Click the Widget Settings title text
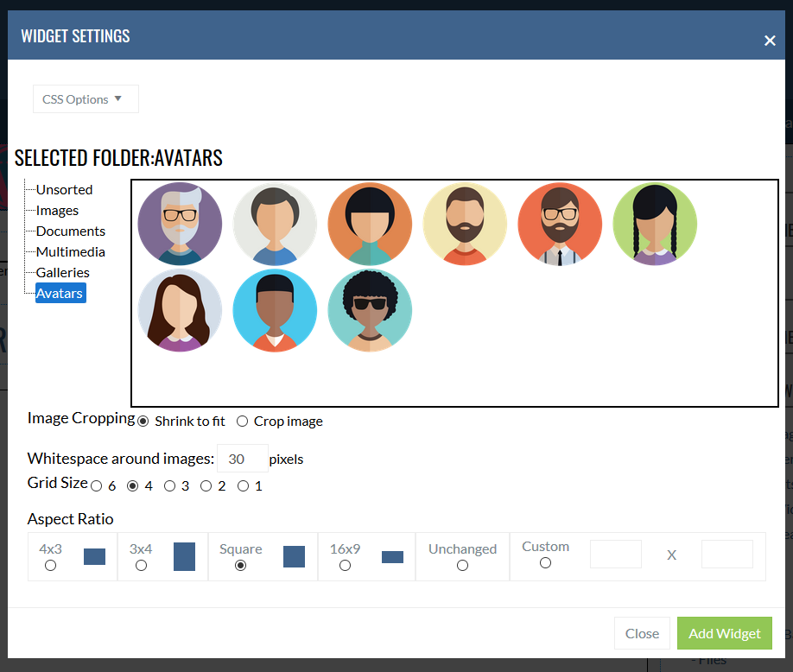The height and width of the screenshot is (672, 793). pyautogui.click(x=75, y=36)
